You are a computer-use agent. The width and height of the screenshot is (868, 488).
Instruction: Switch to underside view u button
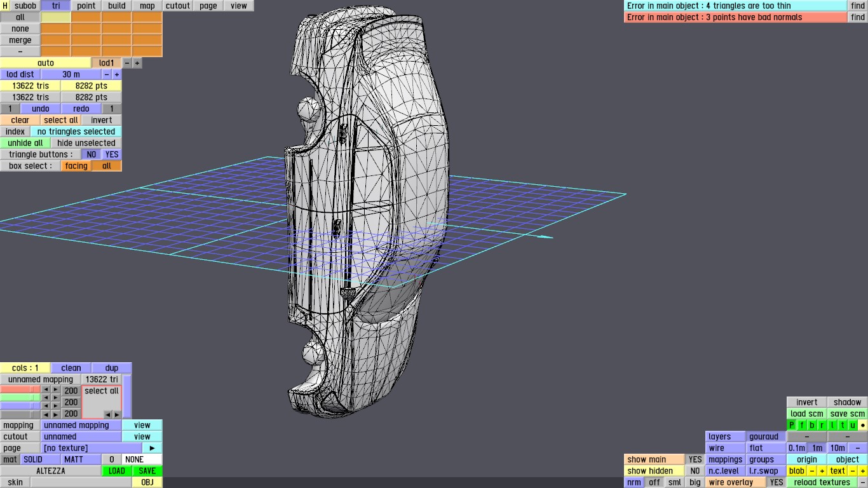(x=853, y=425)
